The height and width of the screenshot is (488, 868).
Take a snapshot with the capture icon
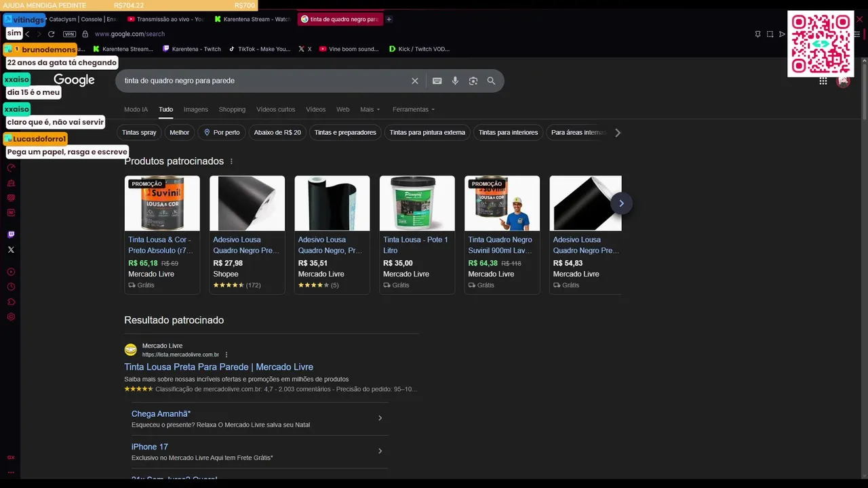coord(770,34)
